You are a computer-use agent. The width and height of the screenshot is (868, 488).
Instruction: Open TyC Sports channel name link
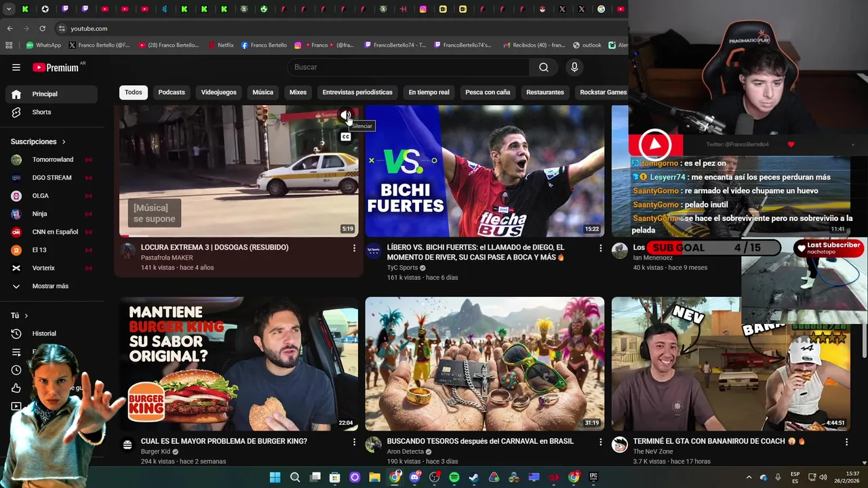pos(402,268)
